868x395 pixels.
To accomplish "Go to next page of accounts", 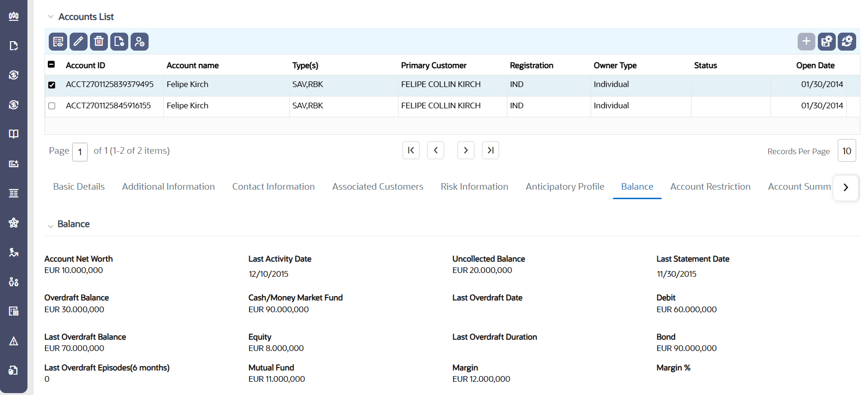I will point(466,150).
